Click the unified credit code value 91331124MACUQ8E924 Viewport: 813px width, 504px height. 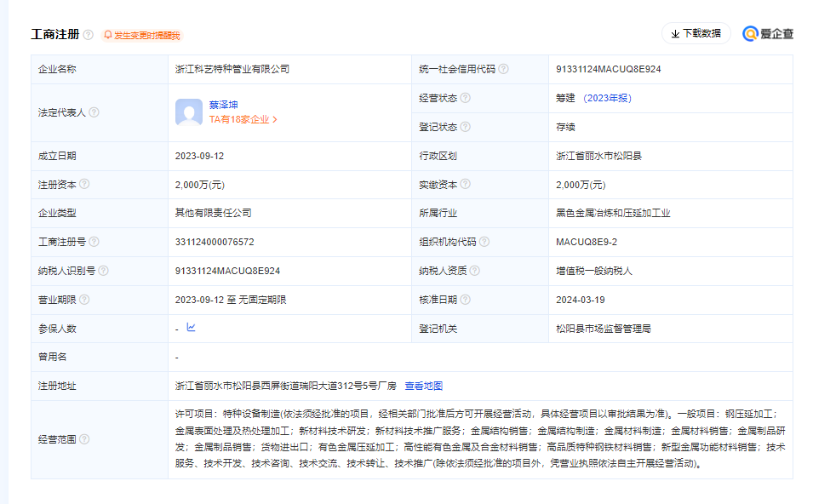pyautogui.click(x=609, y=69)
